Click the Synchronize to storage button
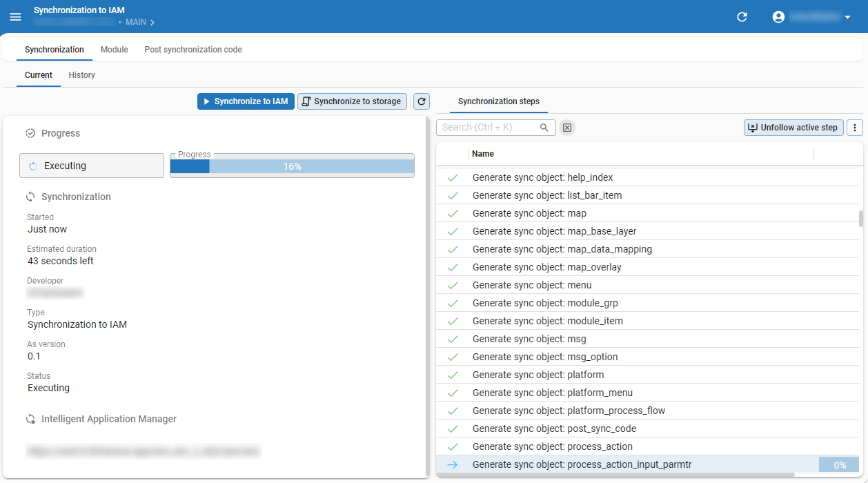Screen dimensions: 868x483 352,101
